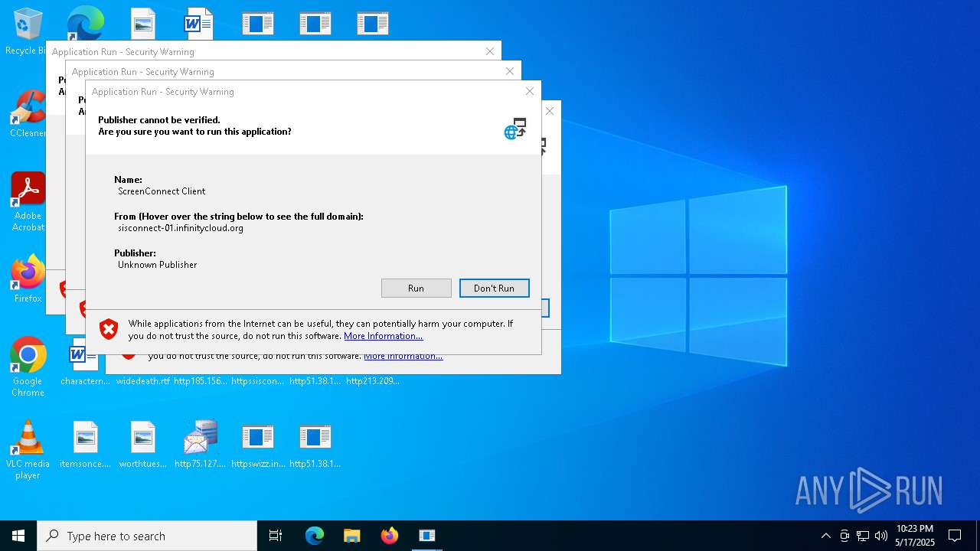Open the Firefox desktop shortcut
Screen dimensions: 980x551
click(28, 279)
